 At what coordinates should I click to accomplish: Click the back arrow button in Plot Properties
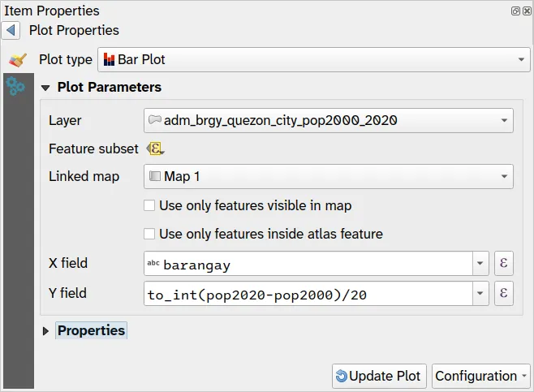[x=11, y=30]
